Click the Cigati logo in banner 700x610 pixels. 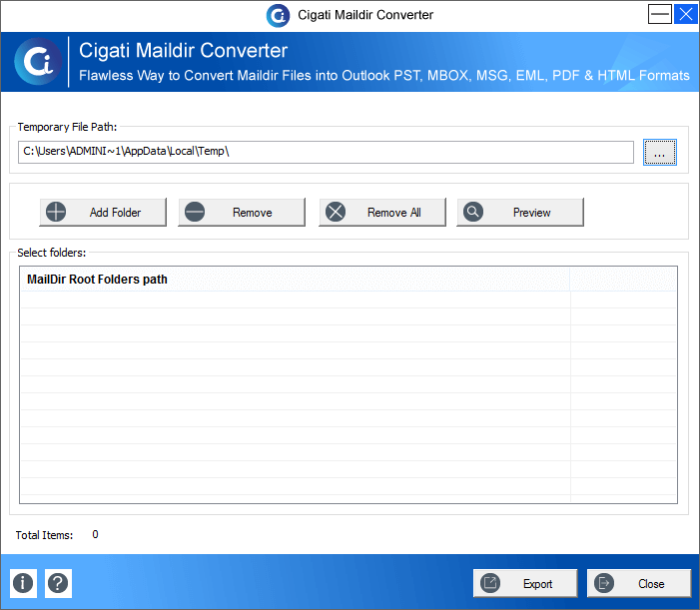[x=38, y=62]
